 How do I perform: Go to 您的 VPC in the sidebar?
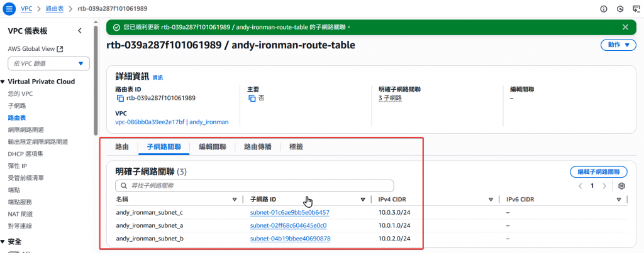click(x=21, y=94)
